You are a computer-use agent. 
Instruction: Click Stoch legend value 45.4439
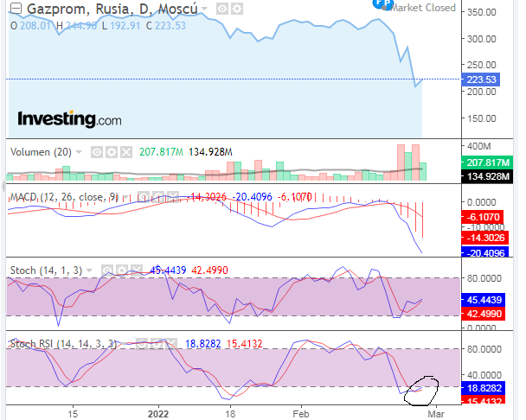[x=168, y=270]
